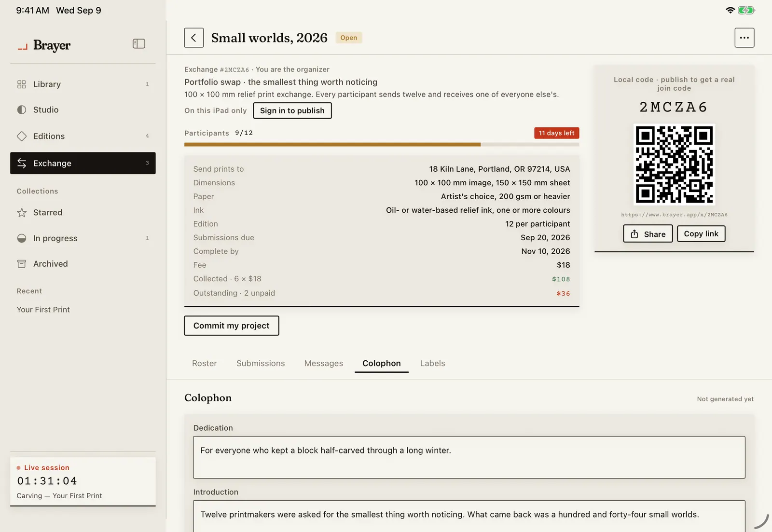Click the Brayer logo

pos(44,45)
